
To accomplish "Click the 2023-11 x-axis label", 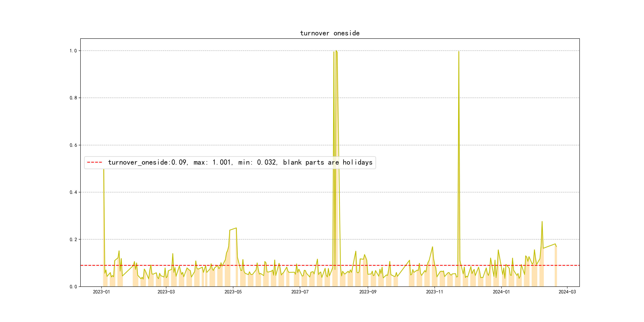I will pos(434,292).
